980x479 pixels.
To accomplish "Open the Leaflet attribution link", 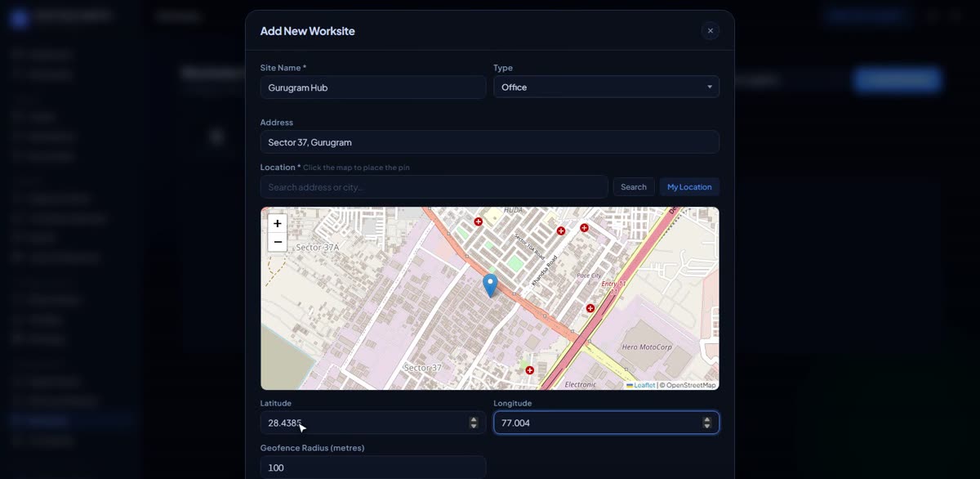I will tap(641, 385).
